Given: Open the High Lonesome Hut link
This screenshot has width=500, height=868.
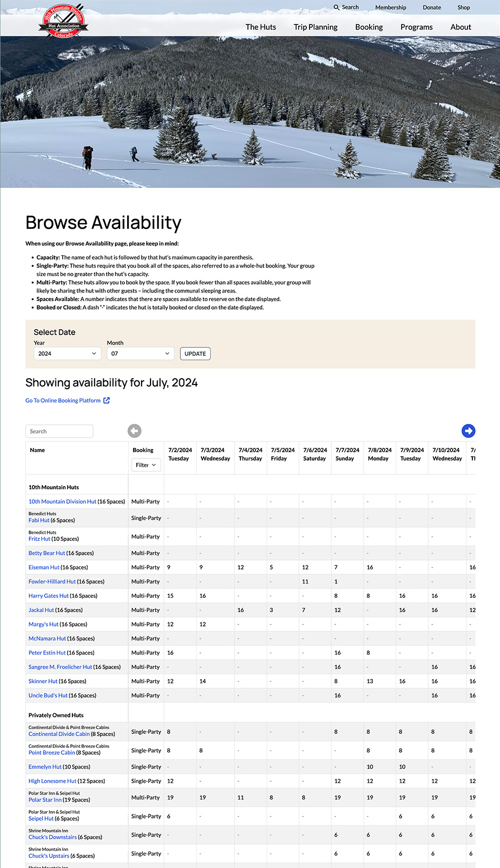Looking at the screenshot, I should click(53, 781).
